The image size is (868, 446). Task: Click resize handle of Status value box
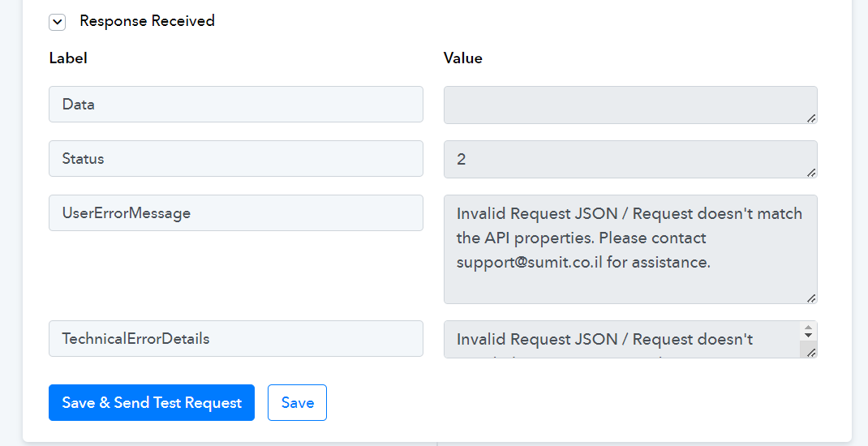(811, 173)
